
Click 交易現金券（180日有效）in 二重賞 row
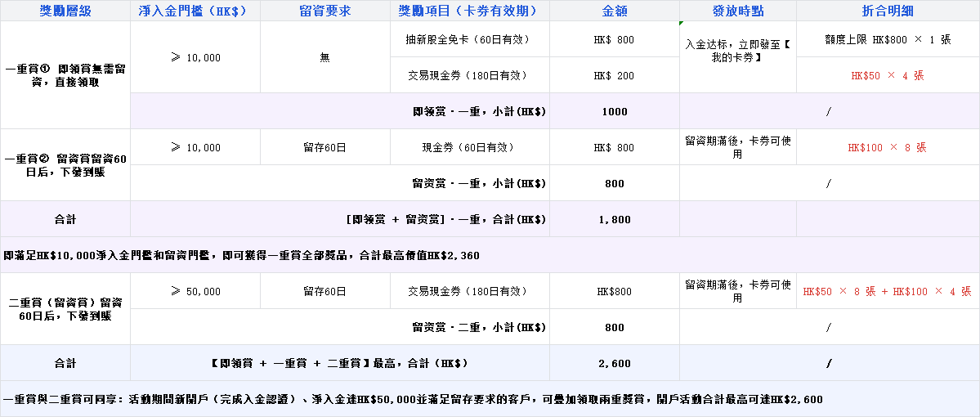(x=469, y=291)
